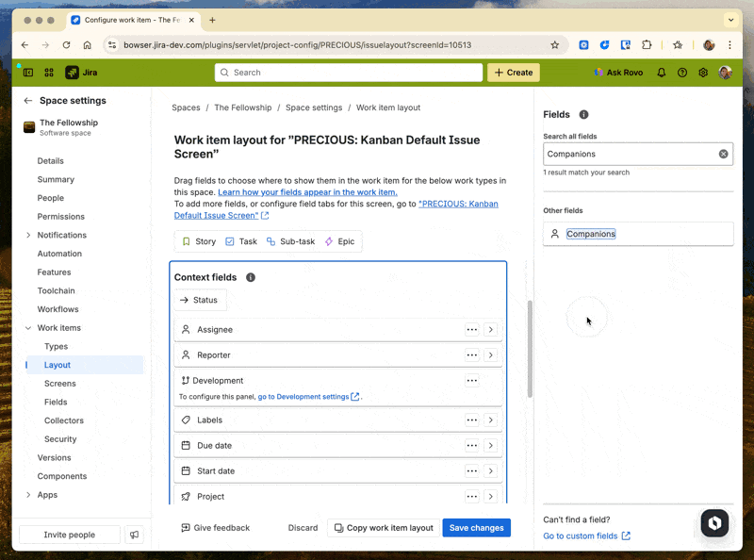Screen dimensions: 754x560
Task: Click the layout panel vertical scrollbar
Action: pyautogui.click(x=530, y=349)
